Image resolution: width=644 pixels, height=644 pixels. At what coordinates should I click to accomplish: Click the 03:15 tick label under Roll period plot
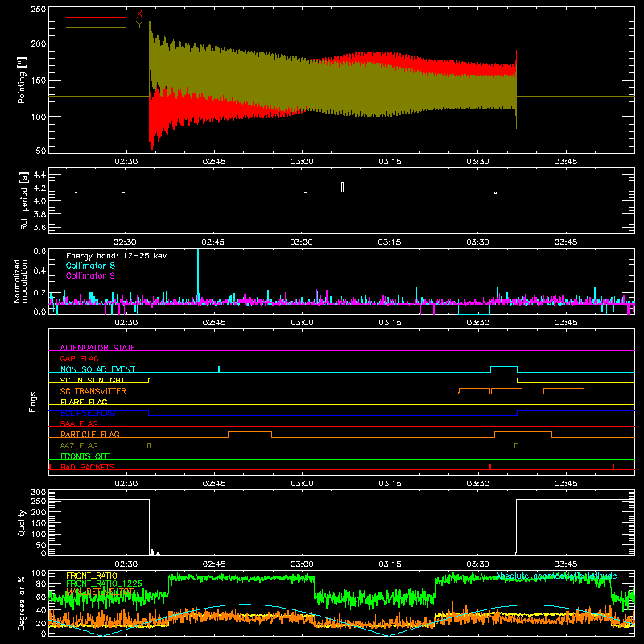point(390,242)
